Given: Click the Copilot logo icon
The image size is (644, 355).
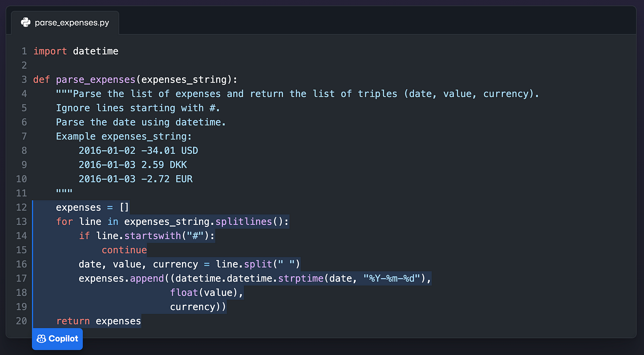Looking at the screenshot, I should [x=41, y=338].
